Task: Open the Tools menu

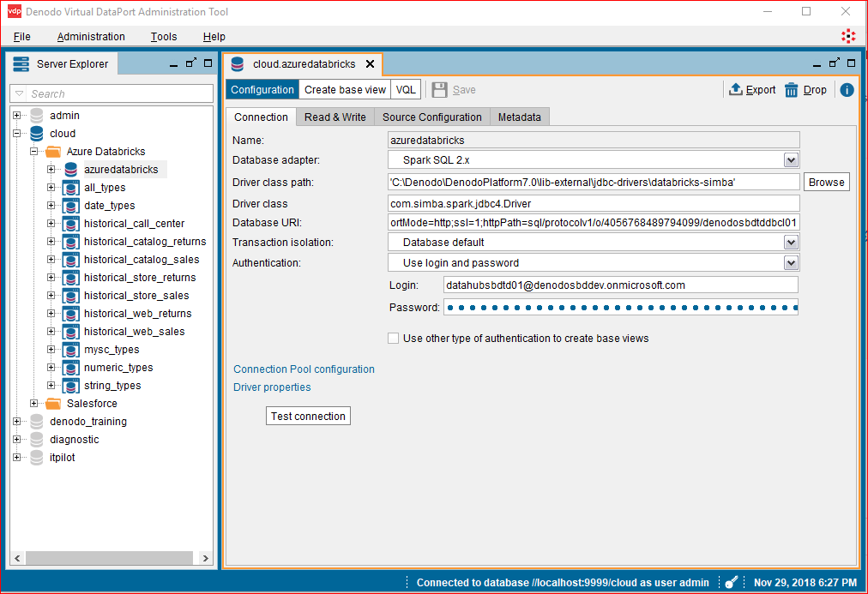Action: pyautogui.click(x=164, y=37)
